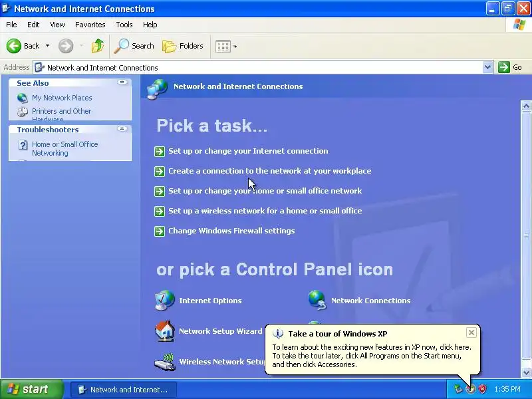Open My Network Places link
This screenshot has height=399, width=532.
click(62, 98)
